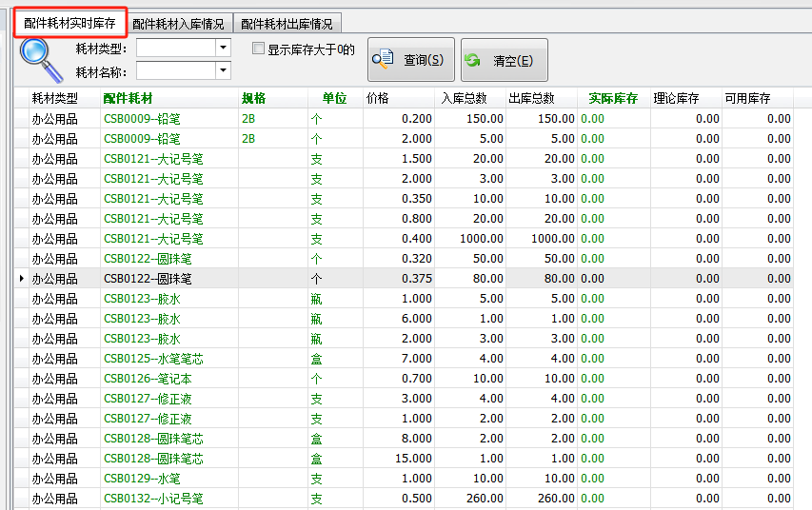Click CSB0122--圆珠笔 row priced 0.320
The image size is (812, 510).
coord(404,259)
